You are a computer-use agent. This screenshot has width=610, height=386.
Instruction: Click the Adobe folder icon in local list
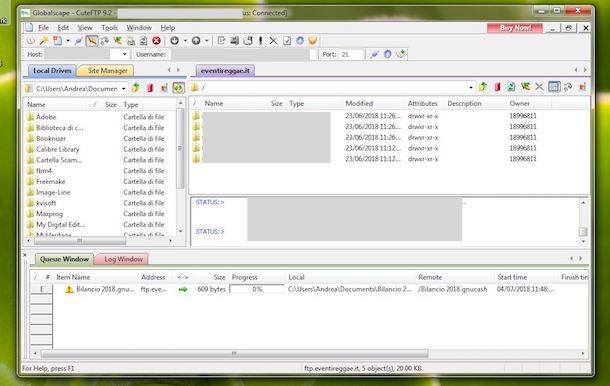pos(30,117)
